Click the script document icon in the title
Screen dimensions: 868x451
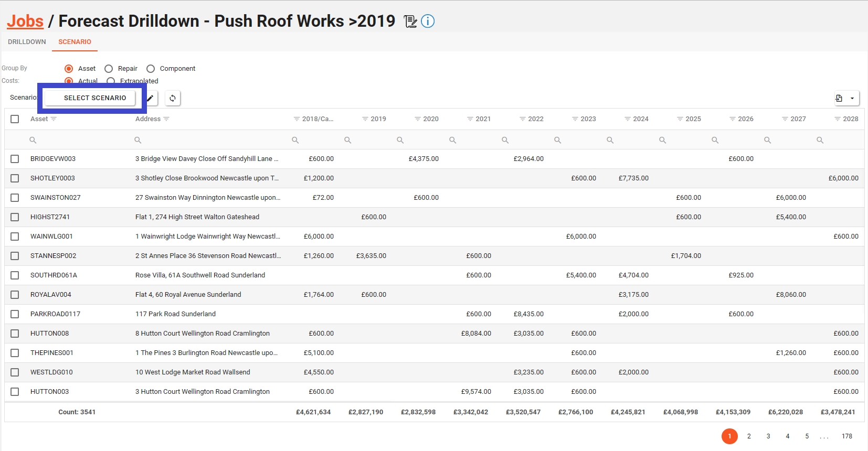410,22
